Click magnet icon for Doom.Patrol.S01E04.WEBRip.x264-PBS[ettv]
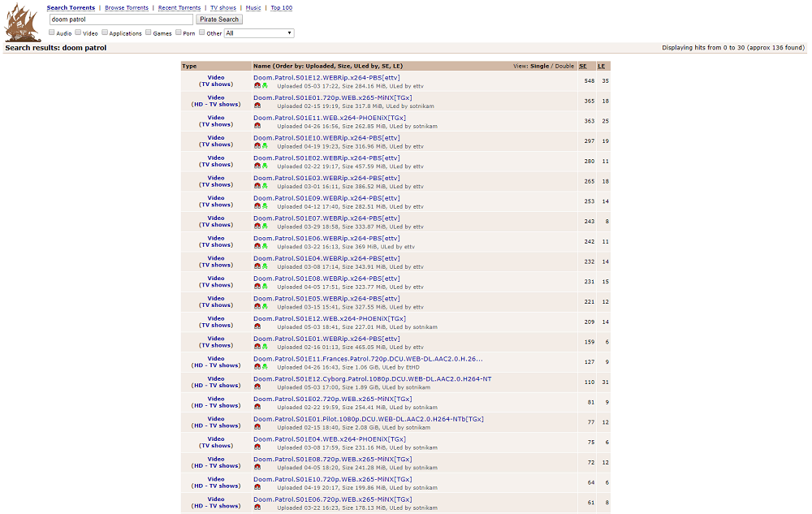This screenshot has height=514, width=812. (257, 266)
